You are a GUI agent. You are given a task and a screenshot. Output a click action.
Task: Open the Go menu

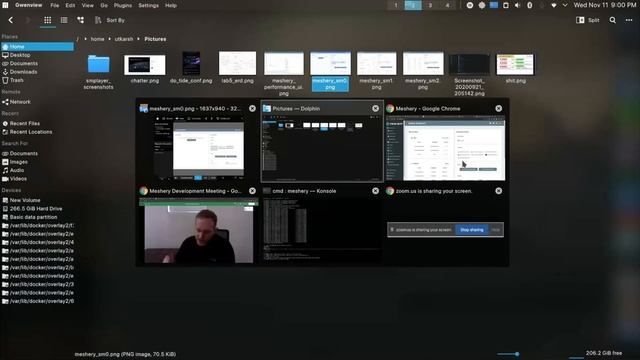(x=104, y=5)
